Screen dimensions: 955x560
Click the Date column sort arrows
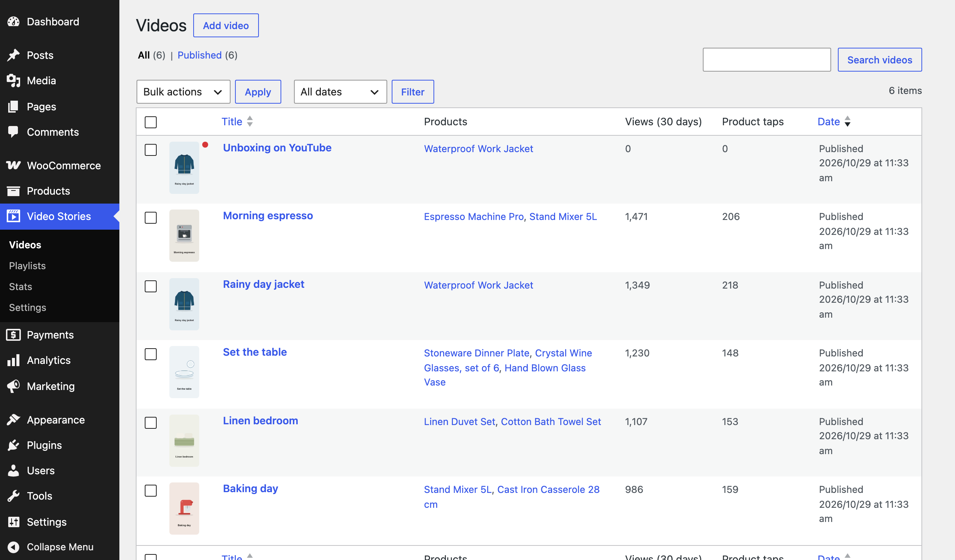(848, 122)
